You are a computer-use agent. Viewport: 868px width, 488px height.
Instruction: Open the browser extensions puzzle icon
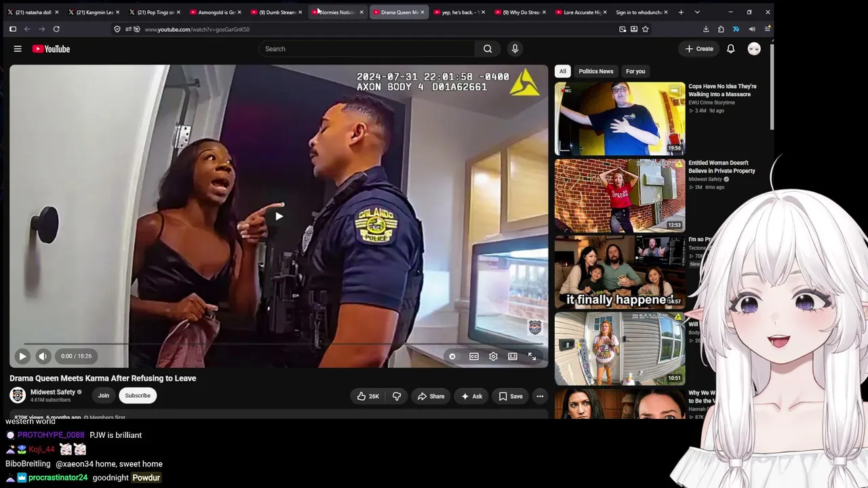point(721,29)
